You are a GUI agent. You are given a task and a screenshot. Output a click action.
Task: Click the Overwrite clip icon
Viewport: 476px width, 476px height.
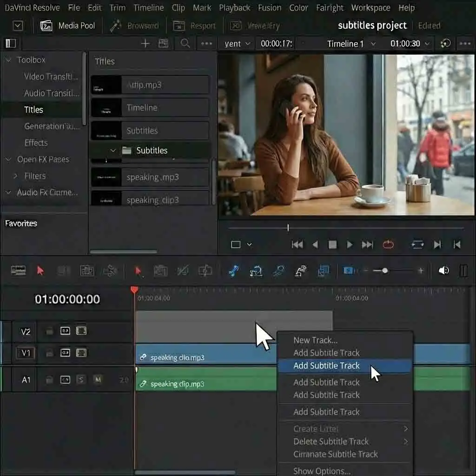pyautogui.click(x=182, y=271)
